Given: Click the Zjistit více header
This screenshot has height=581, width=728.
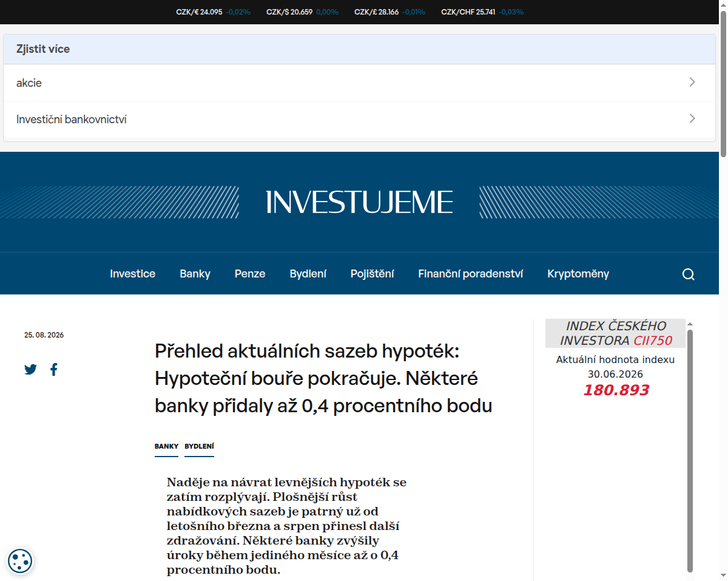Looking at the screenshot, I should coord(359,49).
